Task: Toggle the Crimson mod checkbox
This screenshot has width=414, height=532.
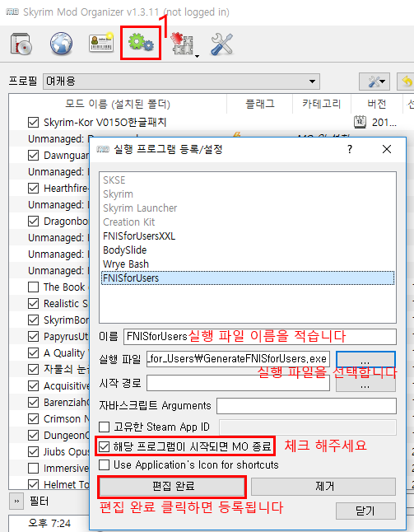Action: coord(33,418)
